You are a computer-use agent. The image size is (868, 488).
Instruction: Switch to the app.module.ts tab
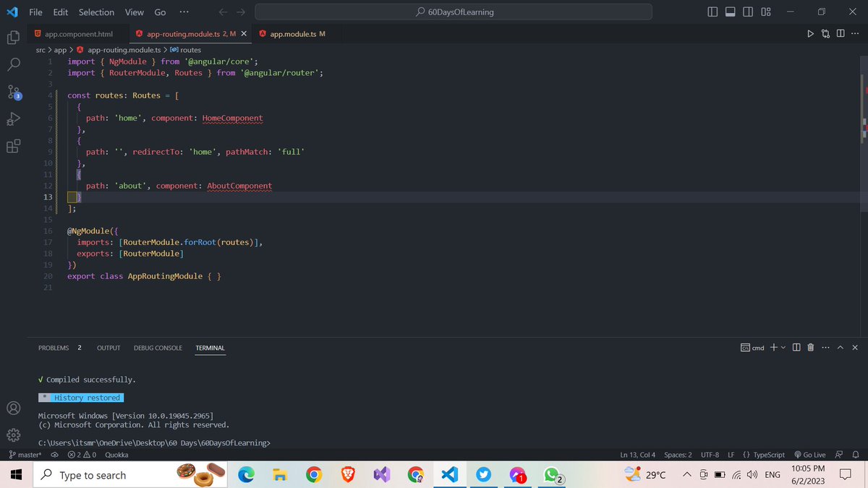coord(295,33)
